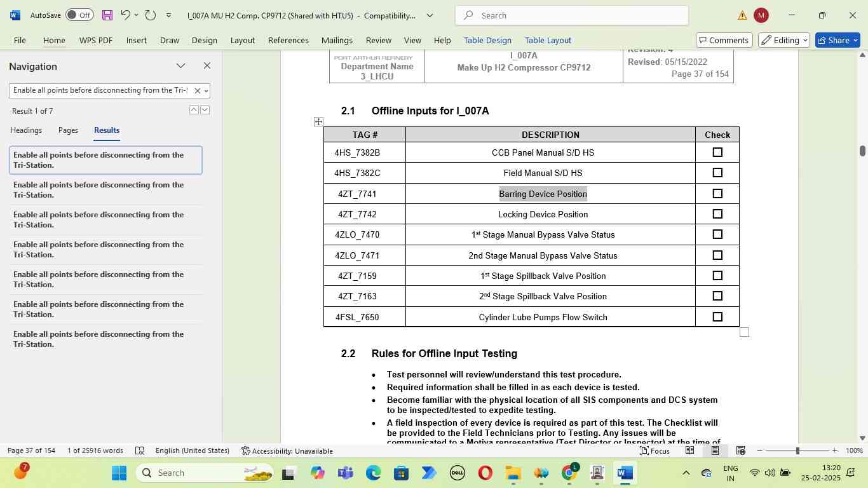Click Page 37 of 154 in status bar
The width and height of the screenshot is (868, 488).
pyautogui.click(x=31, y=451)
